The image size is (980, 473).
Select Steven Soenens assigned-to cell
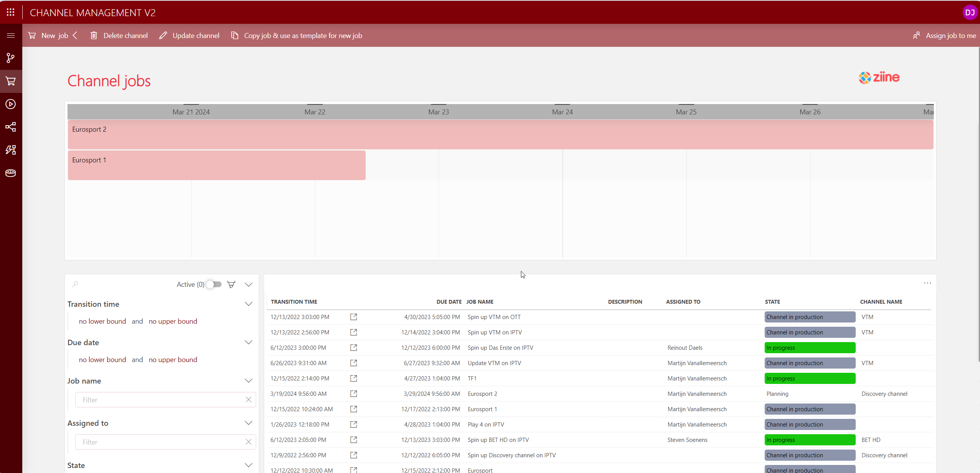tap(687, 440)
